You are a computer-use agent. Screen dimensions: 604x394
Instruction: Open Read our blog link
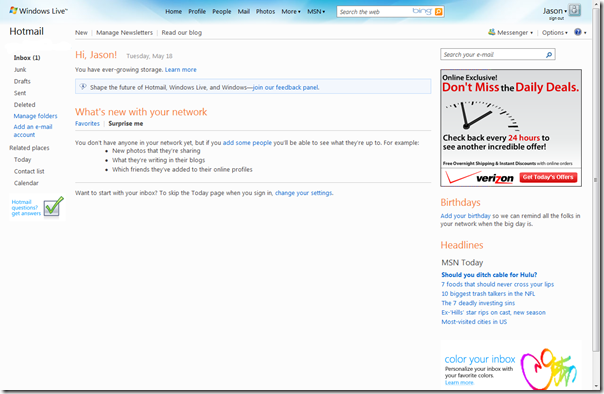(181, 33)
